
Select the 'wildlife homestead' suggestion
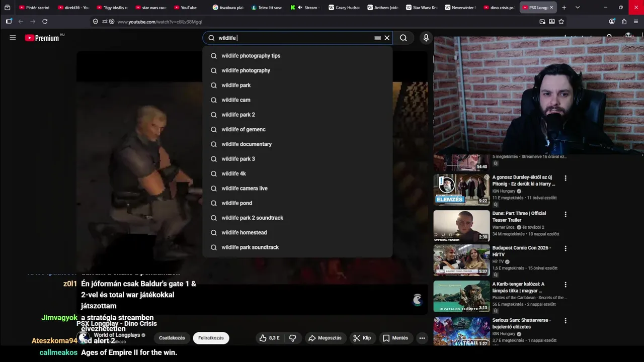click(x=297, y=232)
